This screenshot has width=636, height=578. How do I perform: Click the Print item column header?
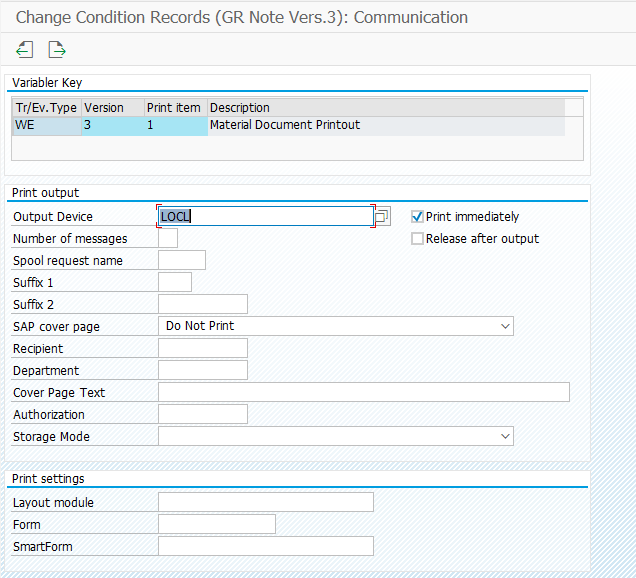pos(176,107)
